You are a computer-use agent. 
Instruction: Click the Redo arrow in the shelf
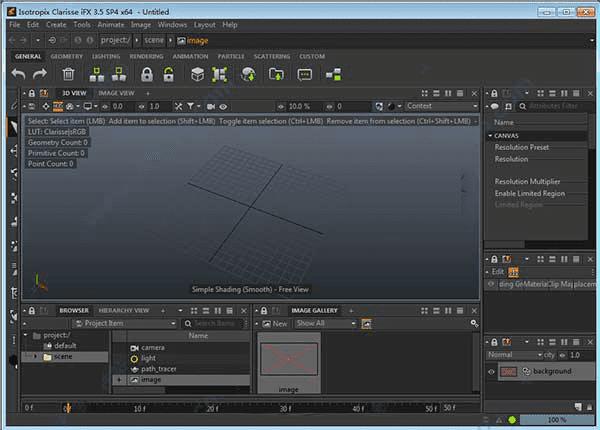(x=40, y=74)
